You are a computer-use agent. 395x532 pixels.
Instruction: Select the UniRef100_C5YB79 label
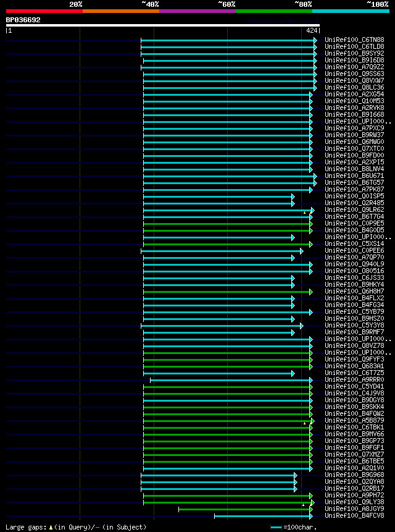354,311
